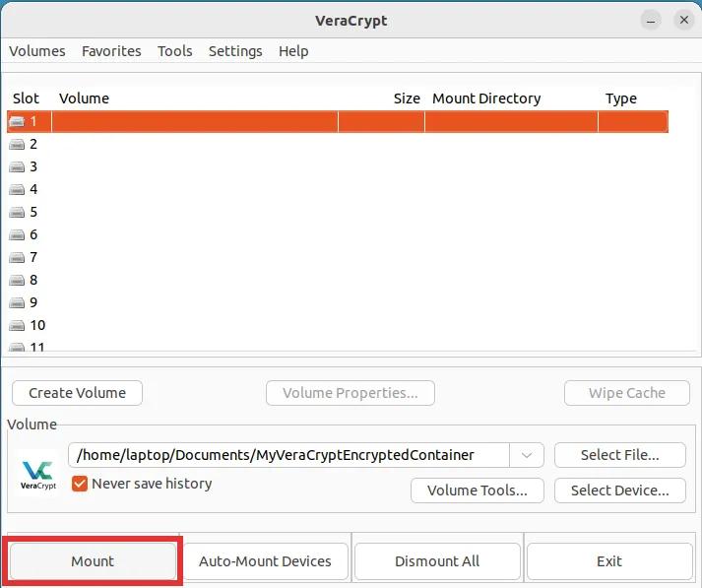The width and height of the screenshot is (702, 588).
Task: Select drive icon for slot 4
Action: pos(17,189)
